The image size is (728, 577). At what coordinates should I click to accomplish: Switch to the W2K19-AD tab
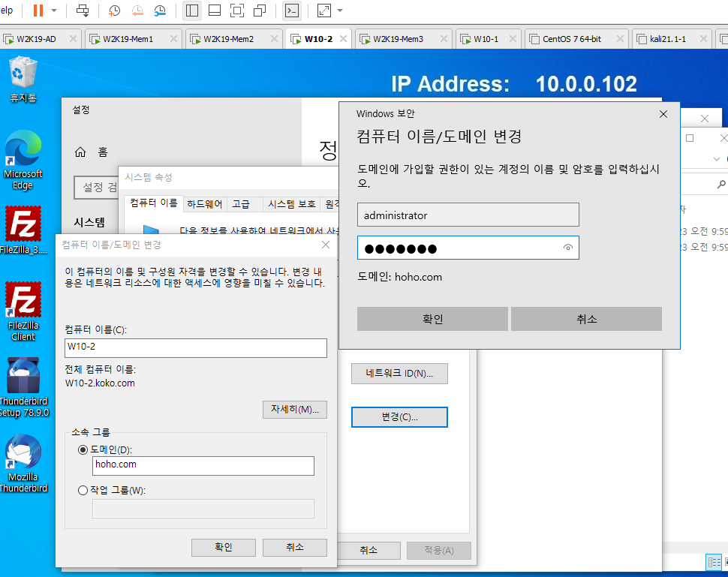pos(36,39)
